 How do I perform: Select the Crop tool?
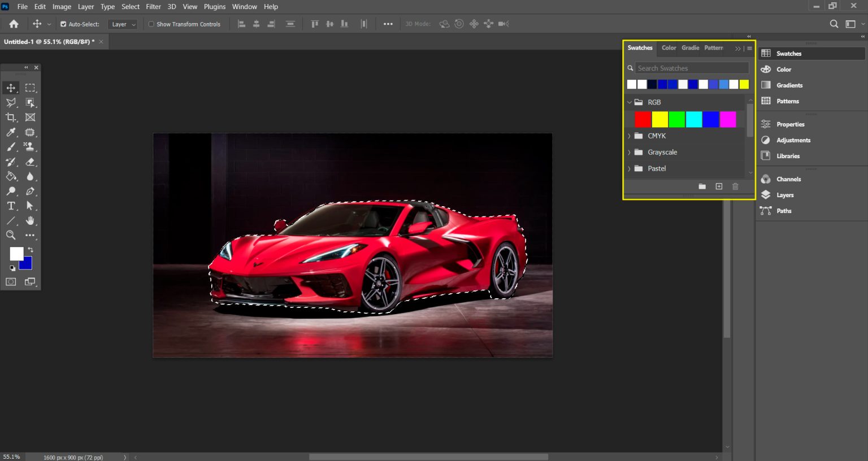[x=11, y=118]
